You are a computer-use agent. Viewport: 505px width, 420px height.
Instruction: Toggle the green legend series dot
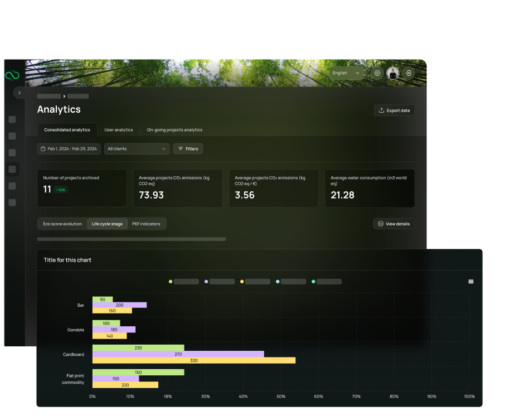click(x=171, y=282)
